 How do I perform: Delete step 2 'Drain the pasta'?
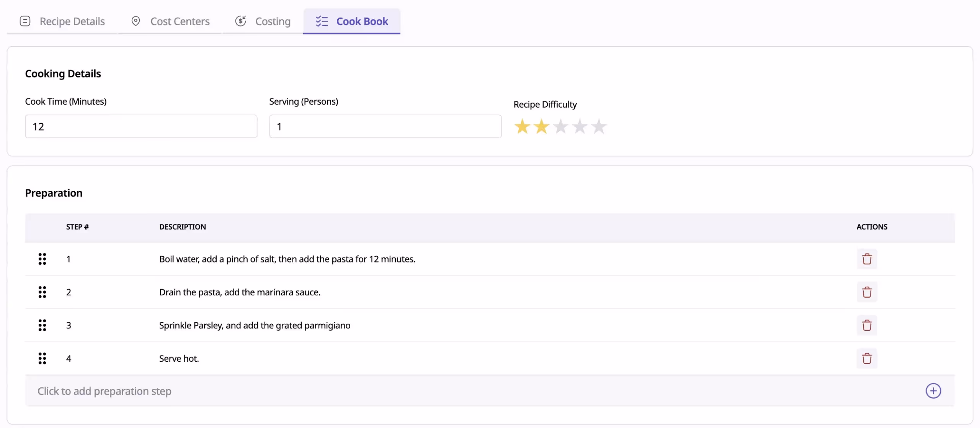(x=867, y=292)
